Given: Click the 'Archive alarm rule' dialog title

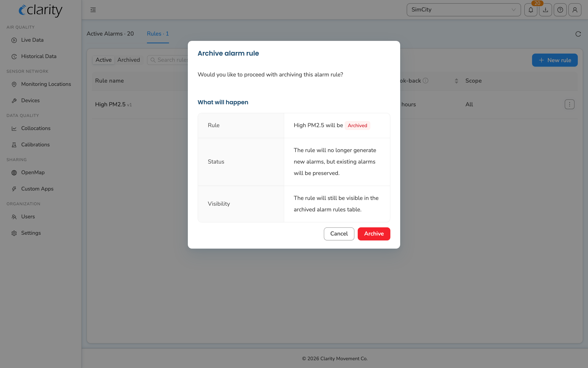Looking at the screenshot, I should point(228,53).
